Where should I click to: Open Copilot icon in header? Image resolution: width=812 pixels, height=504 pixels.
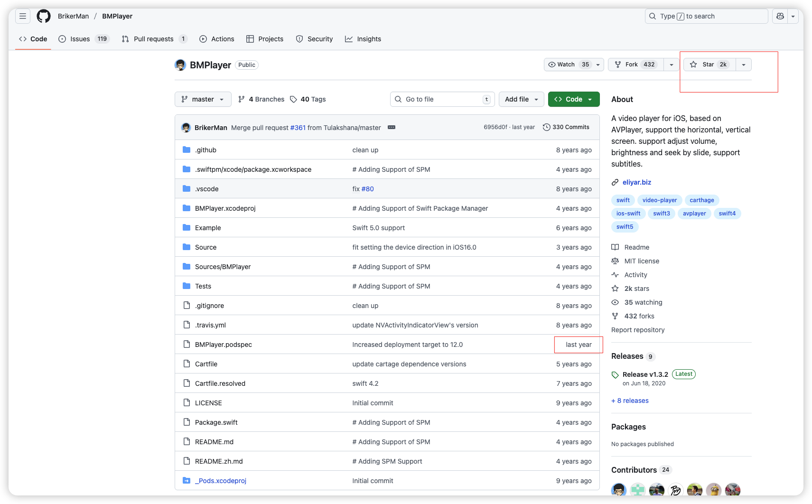[780, 16]
